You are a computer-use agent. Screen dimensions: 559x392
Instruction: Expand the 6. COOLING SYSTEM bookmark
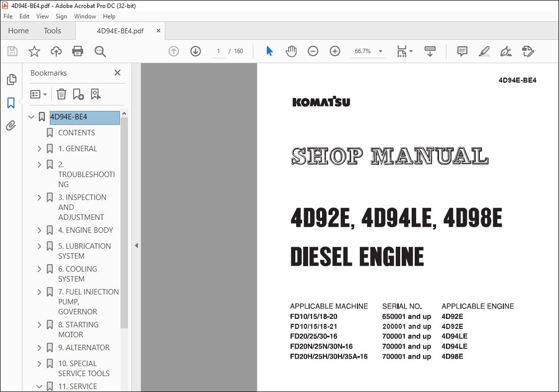coord(39,269)
